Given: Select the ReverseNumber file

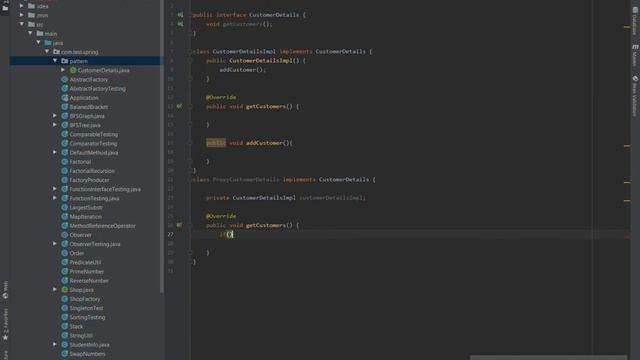Looking at the screenshot, I should tap(89, 280).
